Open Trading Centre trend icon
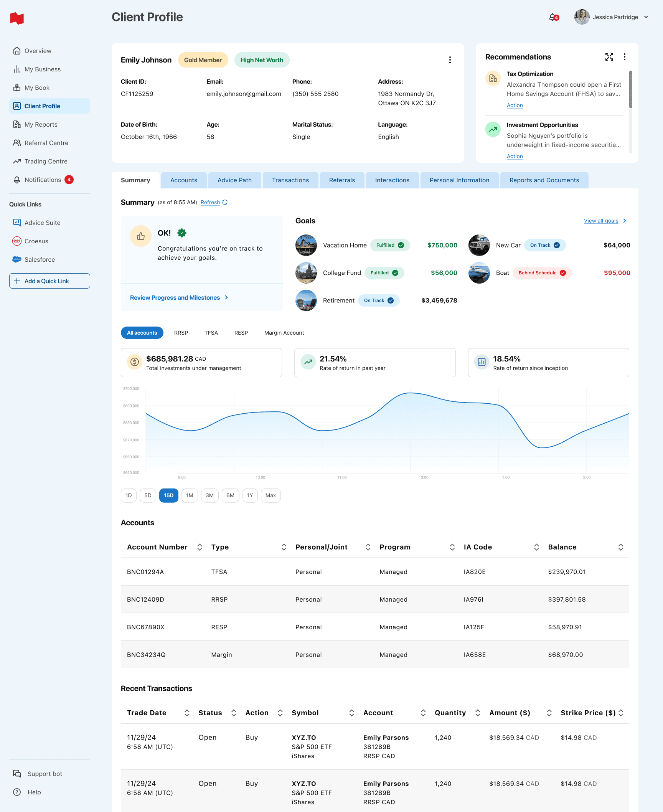This screenshot has width=663, height=812. point(17,161)
